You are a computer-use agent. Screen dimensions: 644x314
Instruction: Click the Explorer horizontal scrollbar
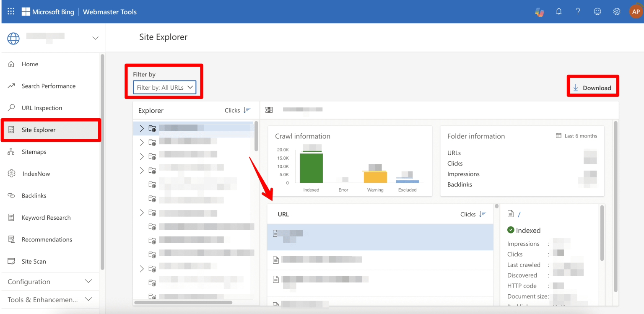[x=183, y=302]
